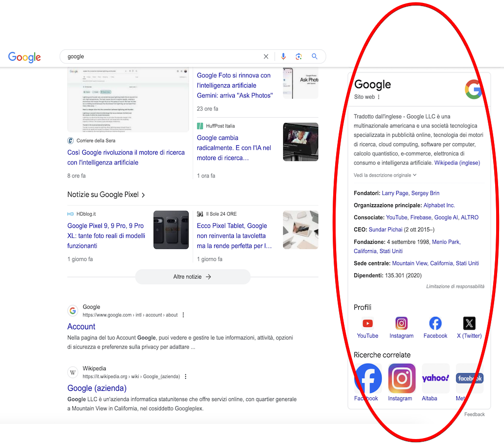Open 'Google cambia radicalmente' HuffPost article

(x=234, y=148)
